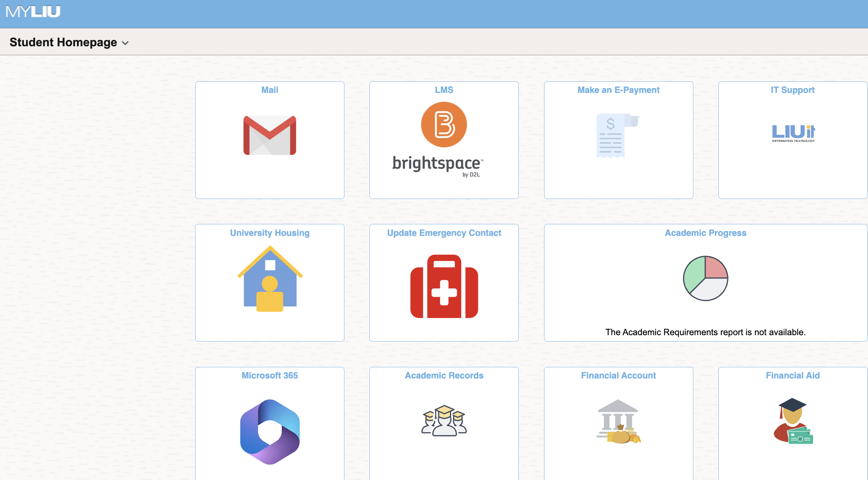Open the graduate Financial Aid icon
868x480 pixels.
coord(793,421)
